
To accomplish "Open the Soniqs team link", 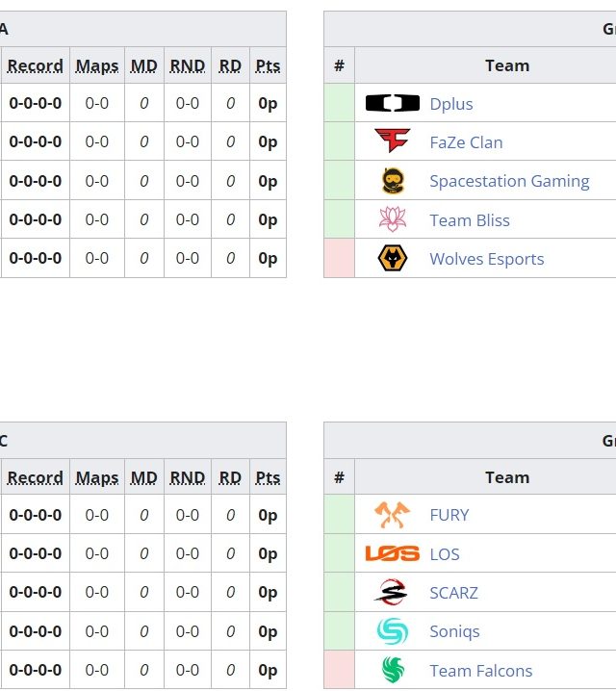I will click(454, 631).
